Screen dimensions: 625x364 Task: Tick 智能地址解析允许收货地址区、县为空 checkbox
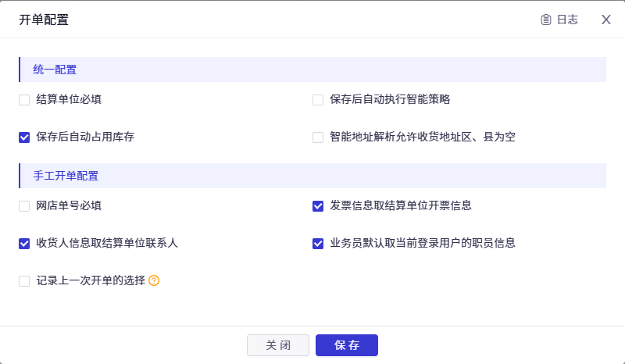(318, 137)
